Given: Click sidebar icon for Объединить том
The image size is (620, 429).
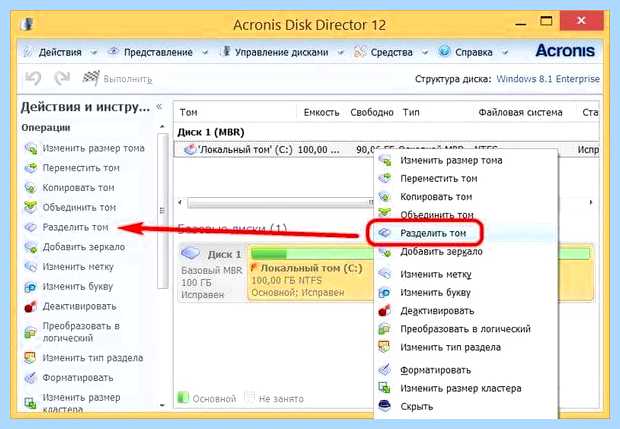Looking at the screenshot, I should [30, 207].
